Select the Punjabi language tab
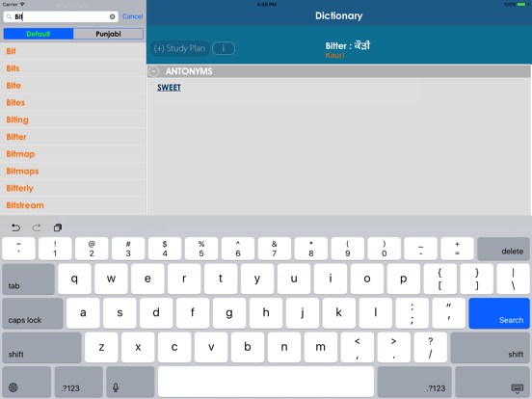This screenshot has width=532, height=399. [108, 34]
